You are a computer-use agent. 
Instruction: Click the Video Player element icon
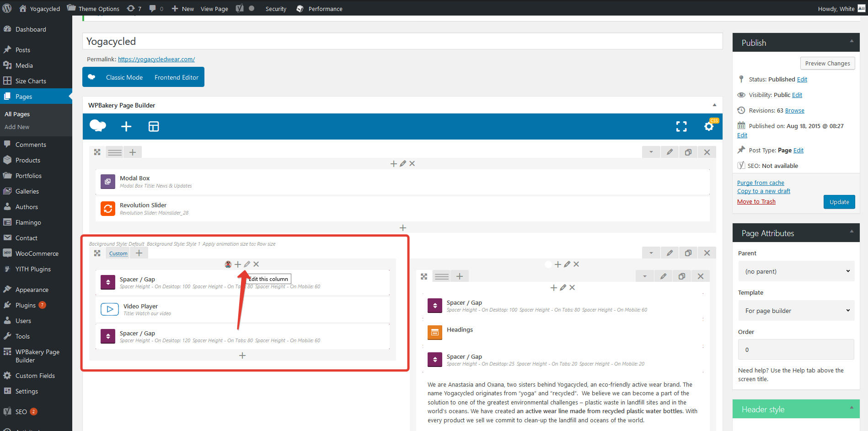(110, 309)
